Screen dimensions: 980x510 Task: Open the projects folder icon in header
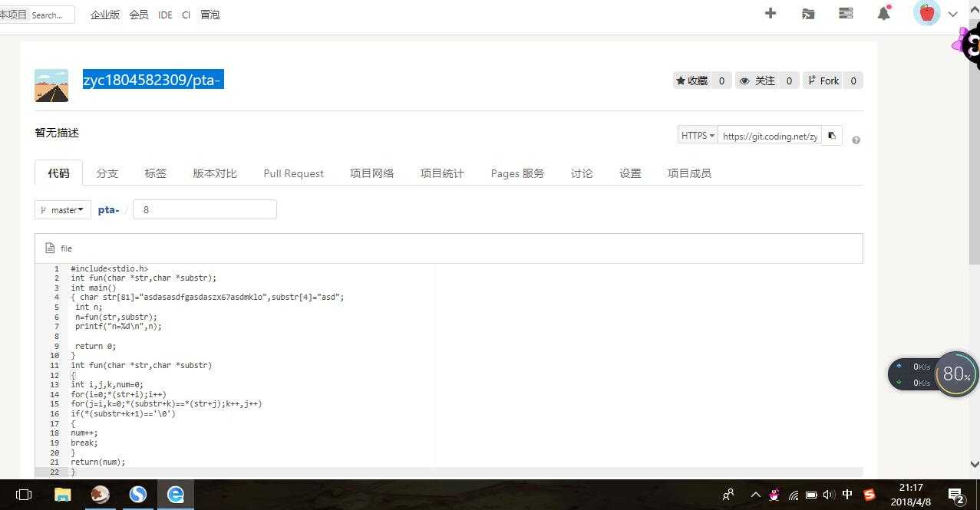808,14
